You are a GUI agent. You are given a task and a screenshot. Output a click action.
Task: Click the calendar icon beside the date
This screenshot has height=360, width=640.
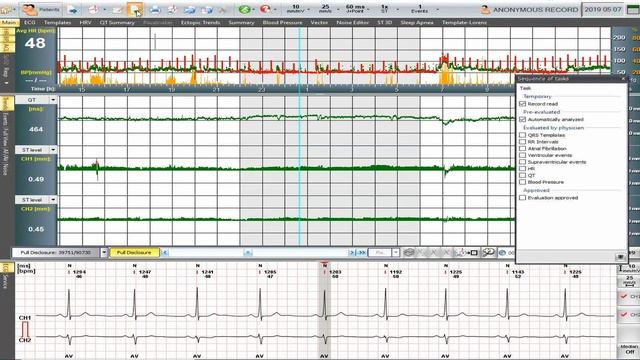[633, 9]
